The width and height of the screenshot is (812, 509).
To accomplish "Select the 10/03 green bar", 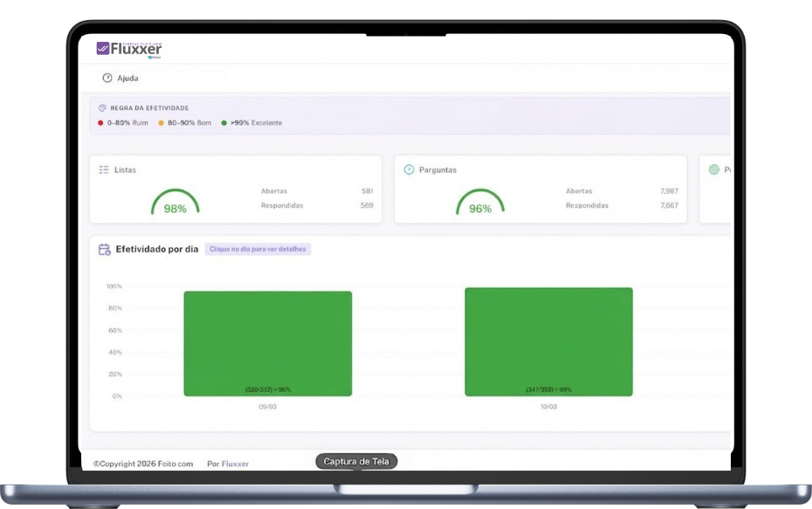I will point(548,341).
